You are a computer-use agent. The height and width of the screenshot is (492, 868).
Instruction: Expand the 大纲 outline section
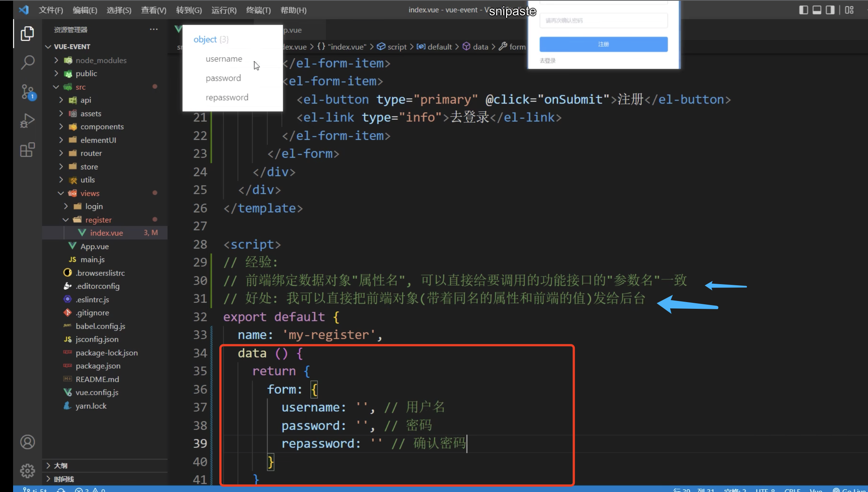tap(105, 466)
